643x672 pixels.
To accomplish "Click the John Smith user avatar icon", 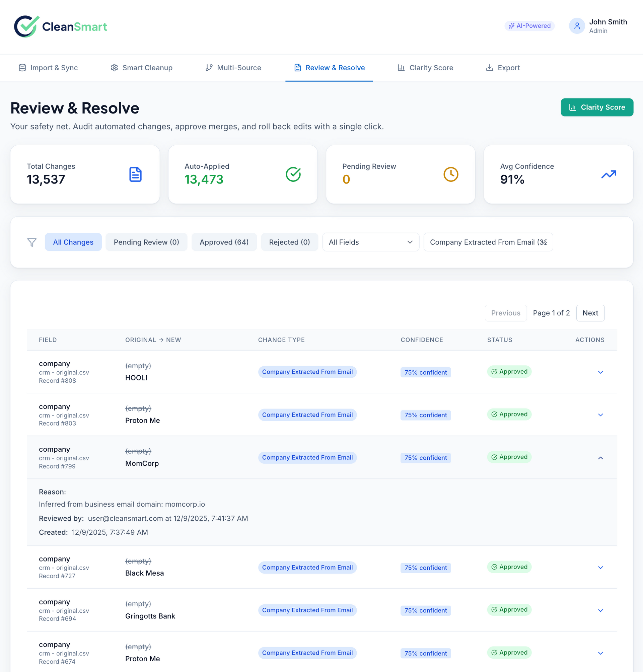I will coord(576,26).
